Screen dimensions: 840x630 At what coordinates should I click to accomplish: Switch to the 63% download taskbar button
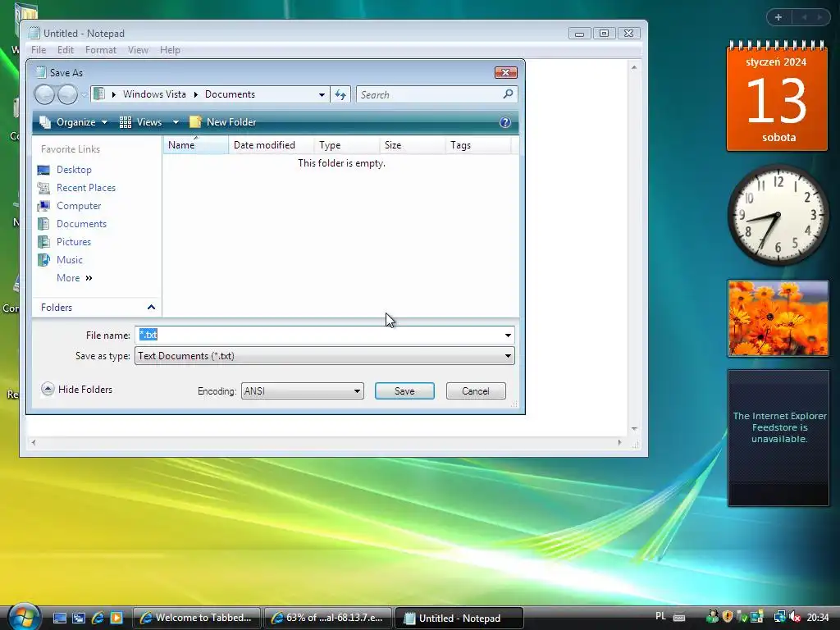(327, 619)
